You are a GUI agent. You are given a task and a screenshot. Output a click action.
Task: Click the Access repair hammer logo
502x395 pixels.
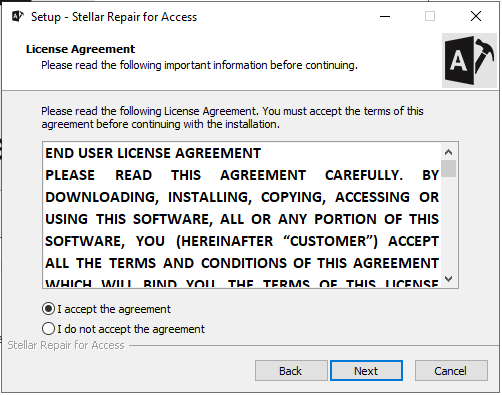tap(470, 60)
